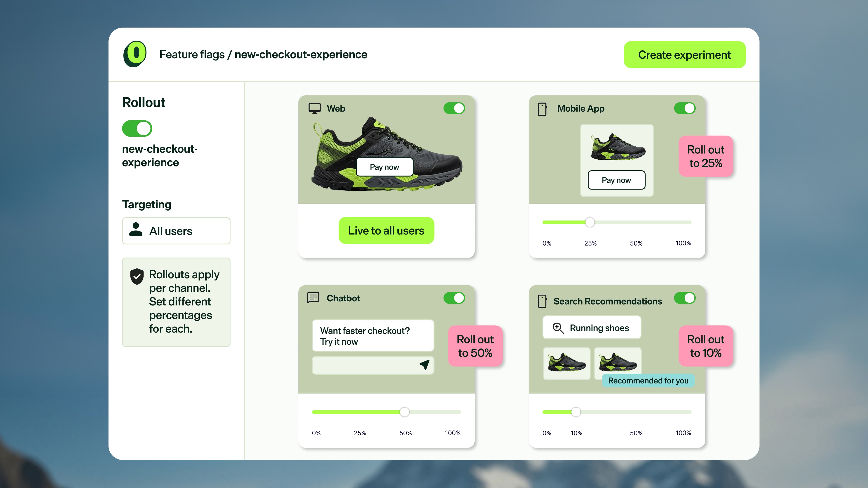Click the Chatbot rollout slider handle
868x488 pixels.
tap(404, 412)
